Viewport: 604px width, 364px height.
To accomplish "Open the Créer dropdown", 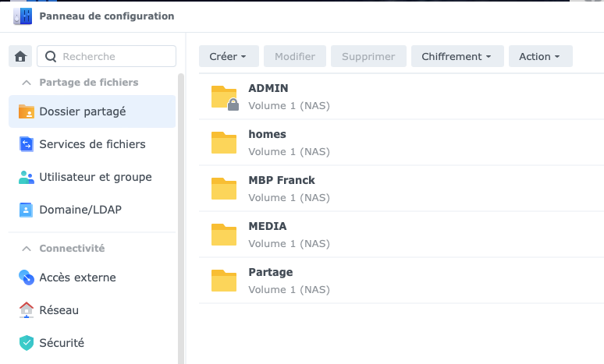I will (228, 57).
